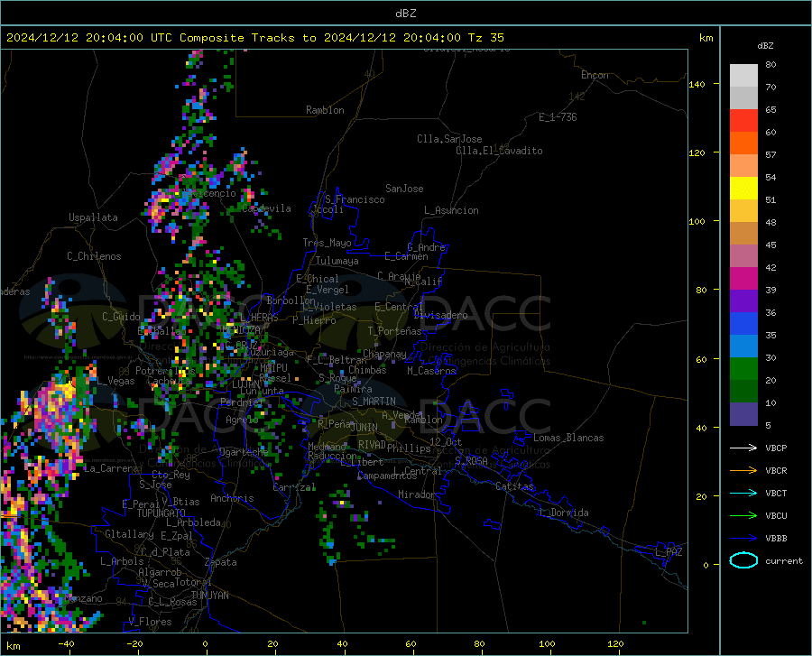
Task: Pick the red 60–65 dBZ legend swatch
Action: 743,121
